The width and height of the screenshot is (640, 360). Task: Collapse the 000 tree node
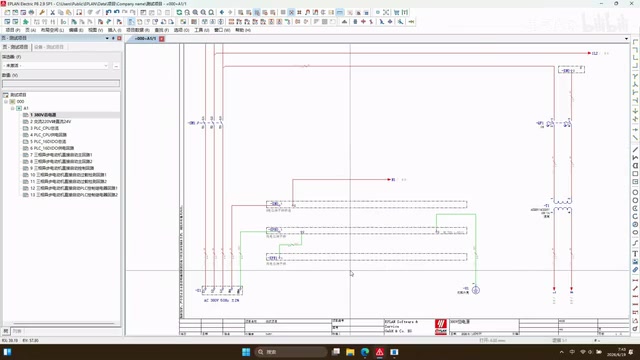coord(6,102)
